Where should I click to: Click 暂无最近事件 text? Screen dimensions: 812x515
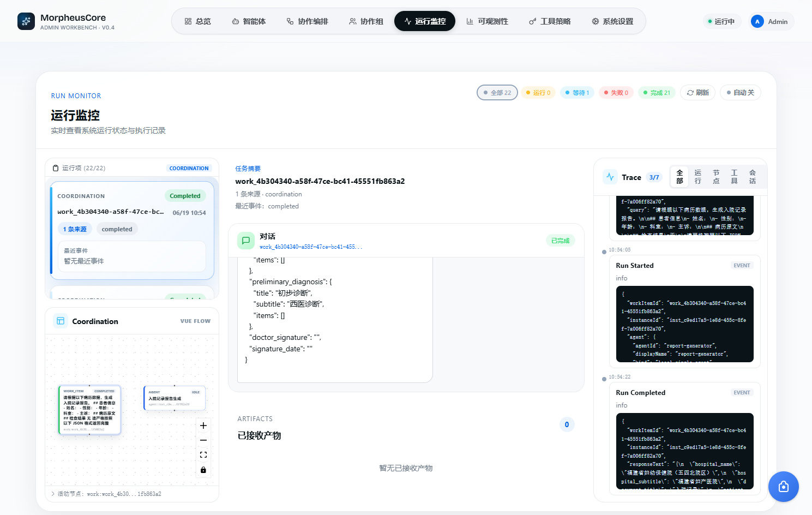[x=84, y=261]
